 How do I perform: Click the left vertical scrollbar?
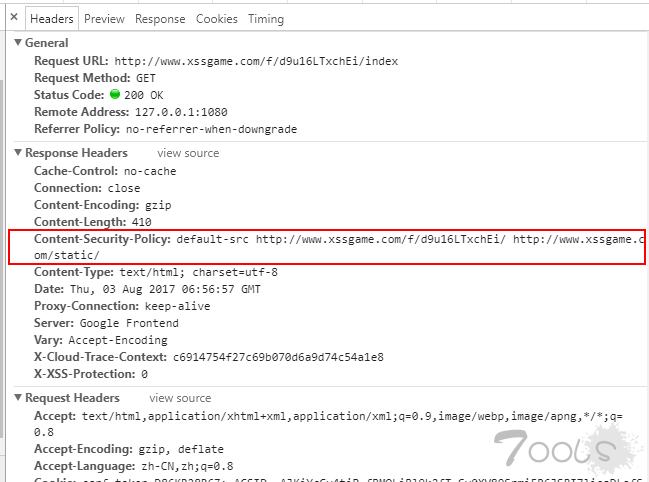tap(2, 257)
